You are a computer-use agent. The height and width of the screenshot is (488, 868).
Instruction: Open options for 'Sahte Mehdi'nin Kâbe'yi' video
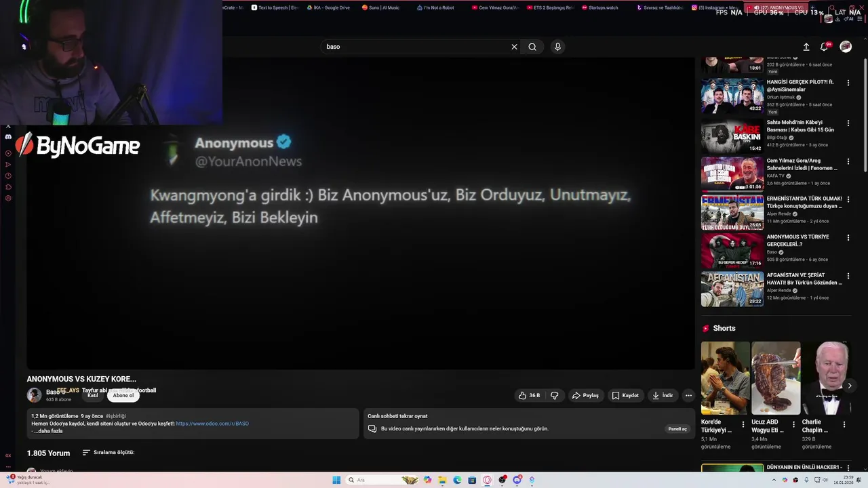(x=848, y=123)
